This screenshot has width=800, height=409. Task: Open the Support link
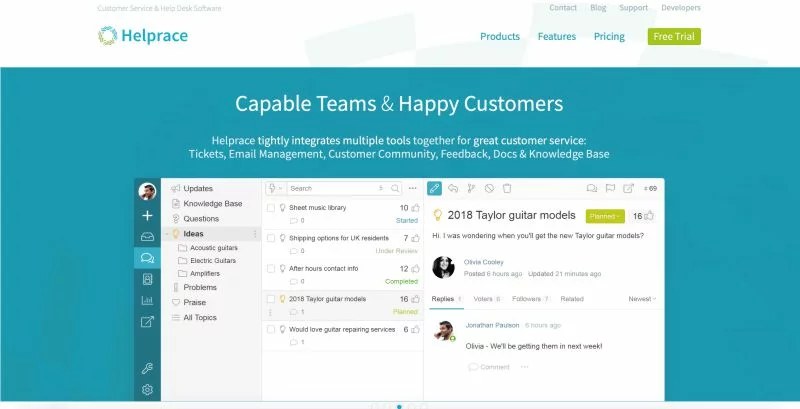click(x=634, y=8)
